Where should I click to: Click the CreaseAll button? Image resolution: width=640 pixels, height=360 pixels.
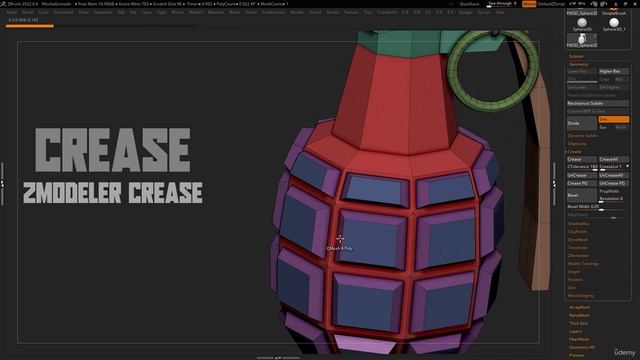(613, 159)
